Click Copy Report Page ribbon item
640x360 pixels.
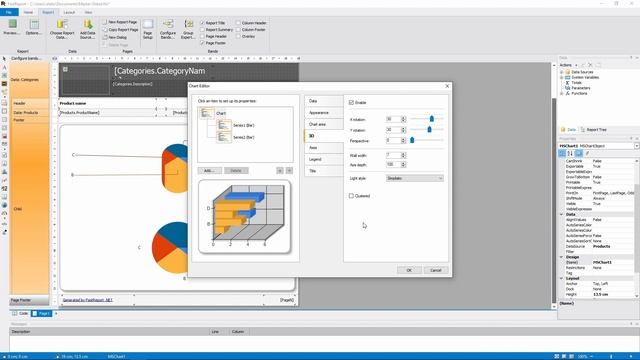tap(120, 30)
